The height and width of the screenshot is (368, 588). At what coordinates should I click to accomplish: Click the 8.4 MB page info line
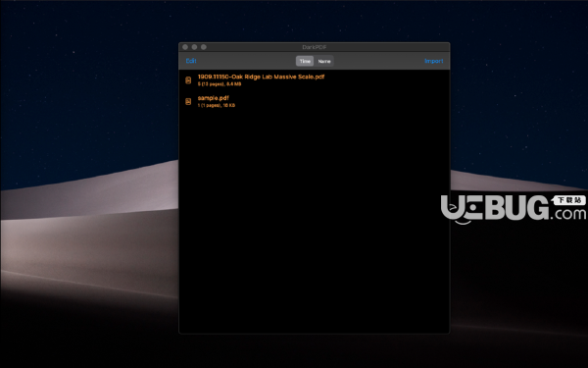click(x=220, y=84)
